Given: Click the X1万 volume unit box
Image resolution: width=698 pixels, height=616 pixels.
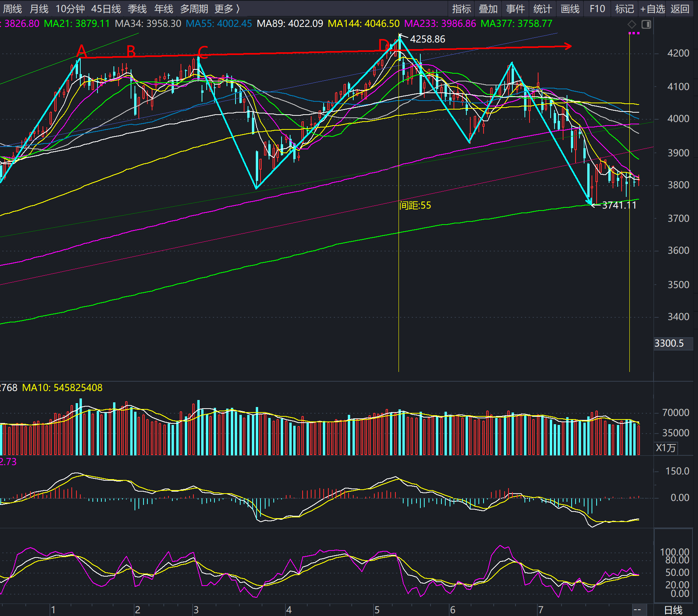Looking at the screenshot, I should 666,448.
